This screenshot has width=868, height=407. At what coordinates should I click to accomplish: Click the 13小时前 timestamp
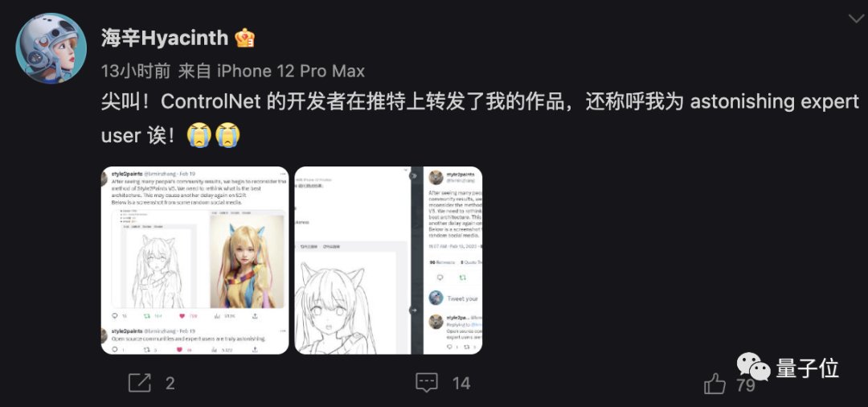[137, 71]
